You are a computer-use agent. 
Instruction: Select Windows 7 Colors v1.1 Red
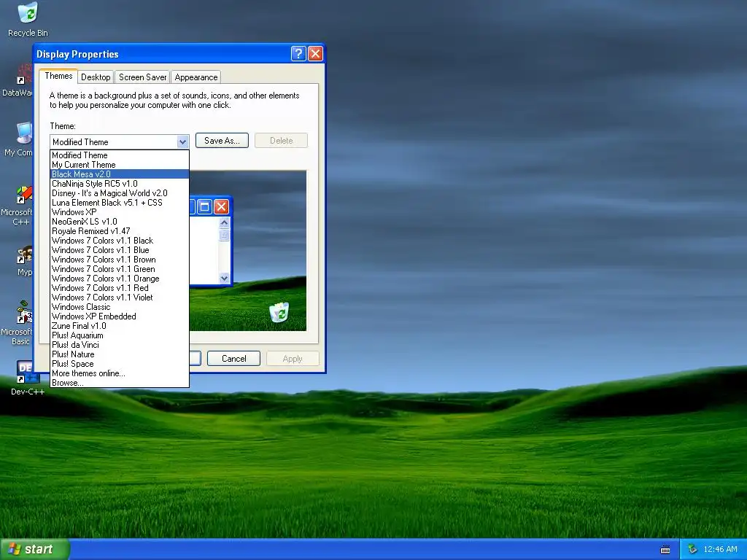pyautogui.click(x=120, y=288)
